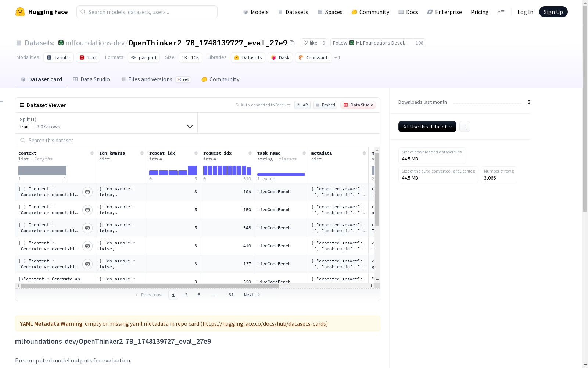The height and width of the screenshot is (368, 588).
Task: Toggle the left sidebar outline icon
Action: [x=2, y=102]
